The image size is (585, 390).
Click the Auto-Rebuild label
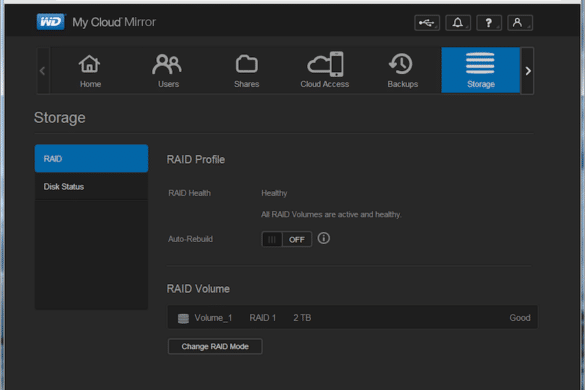pyautogui.click(x=190, y=239)
